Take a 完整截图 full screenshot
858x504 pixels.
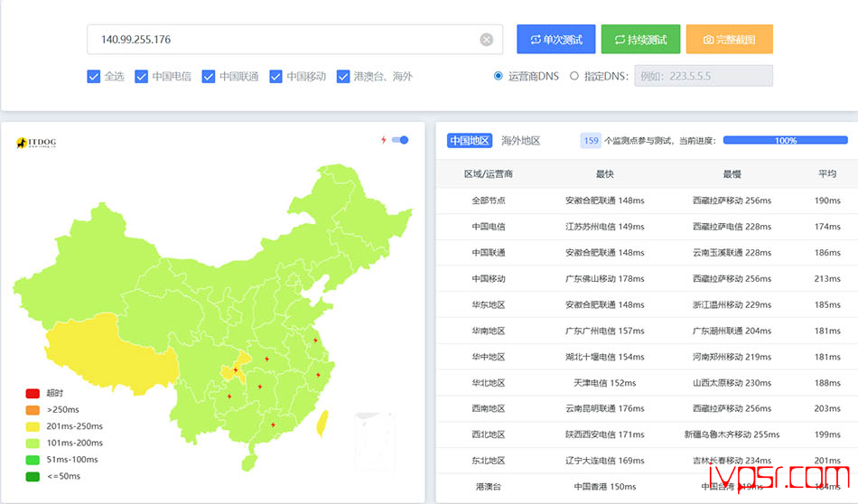click(x=730, y=40)
